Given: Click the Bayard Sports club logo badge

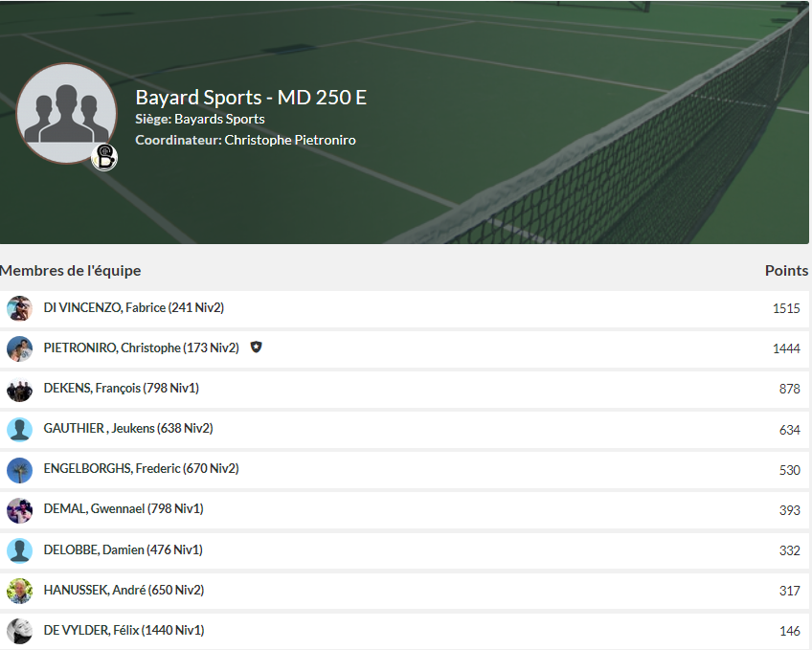Looking at the screenshot, I should [104, 158].
